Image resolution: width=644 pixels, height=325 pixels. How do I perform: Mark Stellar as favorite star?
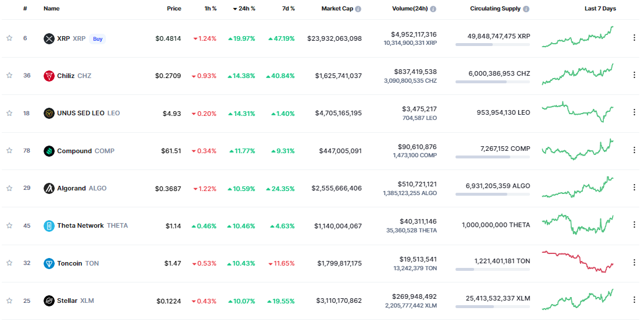[9, 301]
